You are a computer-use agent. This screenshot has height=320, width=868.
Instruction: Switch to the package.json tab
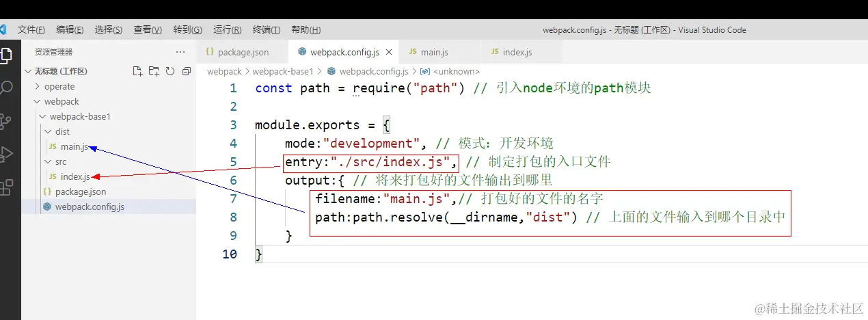pyautogui.click(x=243, y=52)
